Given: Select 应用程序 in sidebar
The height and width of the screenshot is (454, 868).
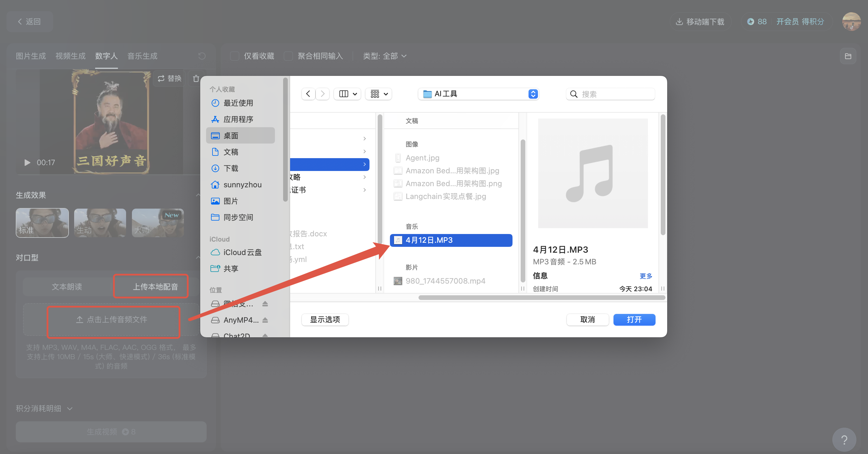Looking at the screenshot, I should click(x=240, y=119).
